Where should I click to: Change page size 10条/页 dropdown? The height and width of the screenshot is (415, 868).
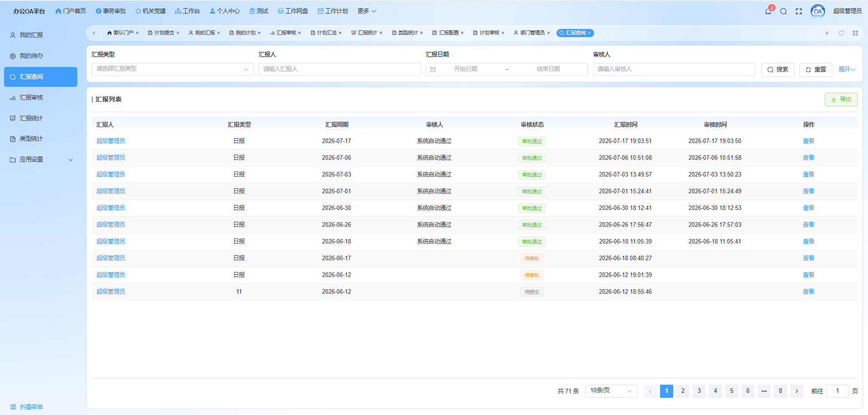(611, 391)
